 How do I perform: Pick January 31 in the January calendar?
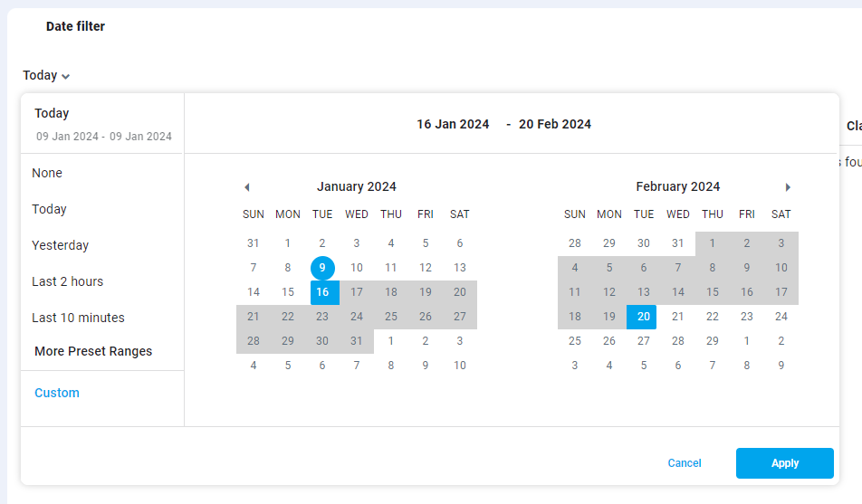[357, 341]
